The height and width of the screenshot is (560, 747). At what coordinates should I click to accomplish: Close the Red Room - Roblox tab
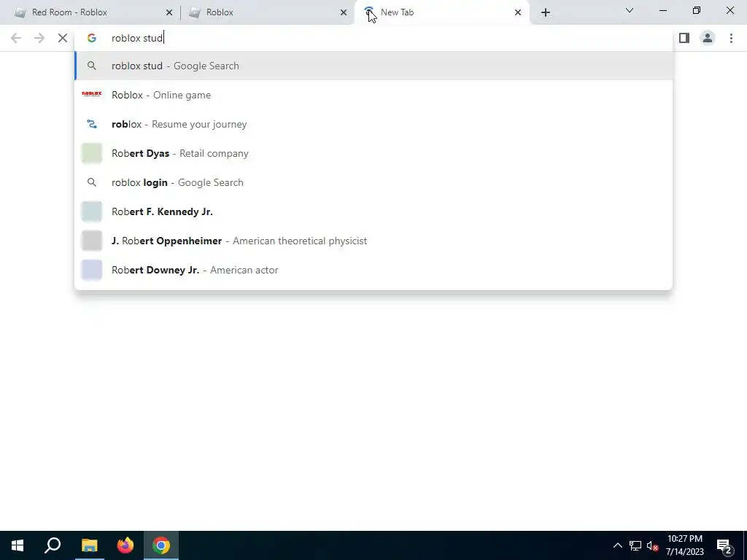point(169,13)
